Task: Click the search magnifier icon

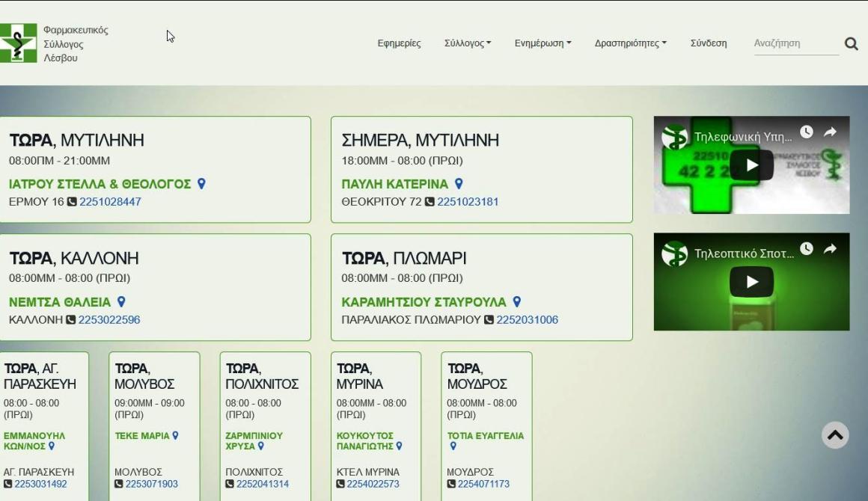Action: pyautogui.click(x=851, y=43)
